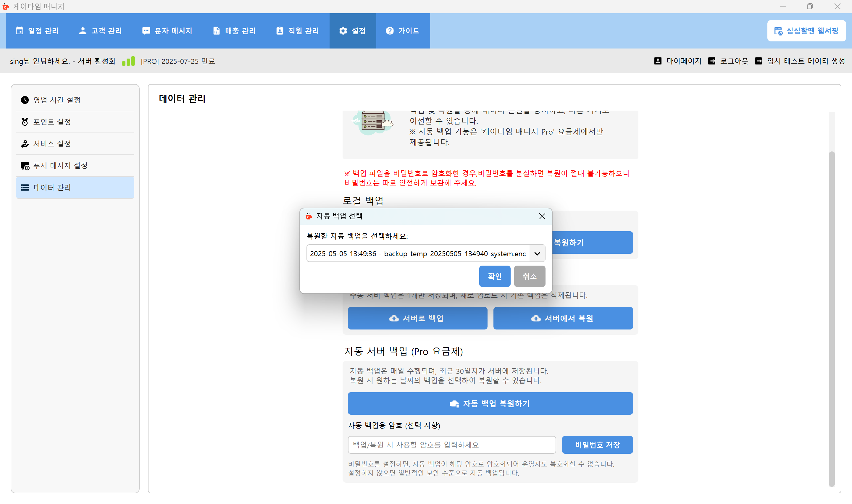Click the 로컬 백업 heading
The width and height of the screenshot is (852, 504).
click(363, 201)
